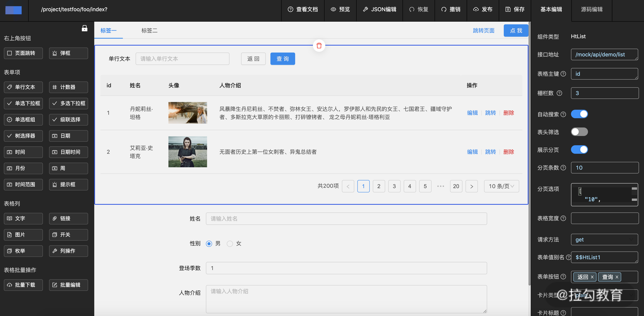Click the 单行文本 input field
Viewport: 644px width, 316px height.
pyautogui.click(x=182, y=59)
